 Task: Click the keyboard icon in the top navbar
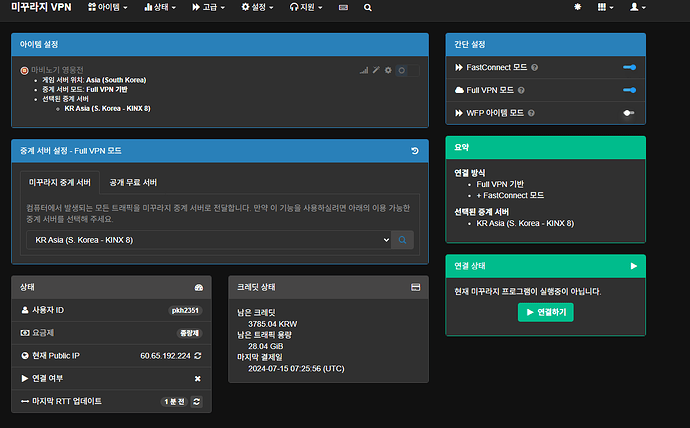tap(343, 7)
